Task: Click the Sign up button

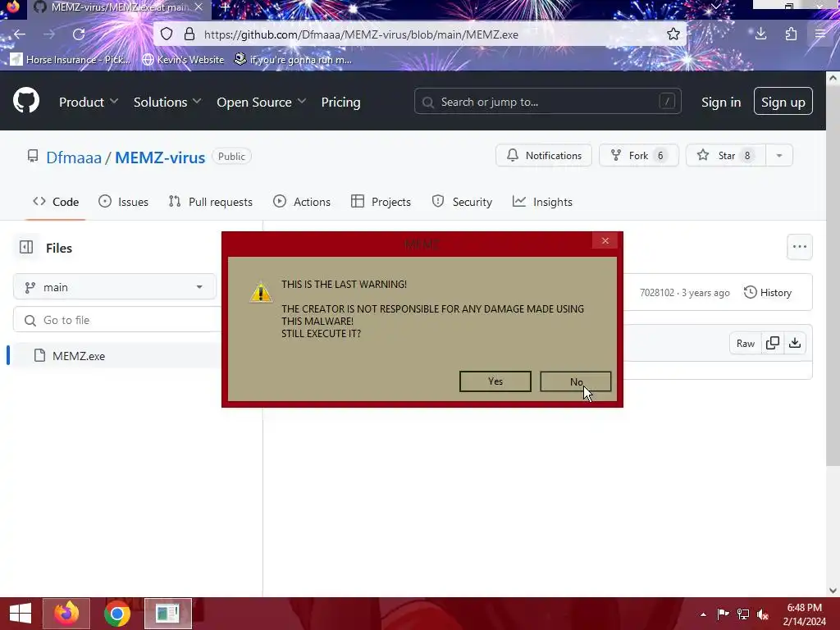Action: pyautogui.click(x=783, y=101)
